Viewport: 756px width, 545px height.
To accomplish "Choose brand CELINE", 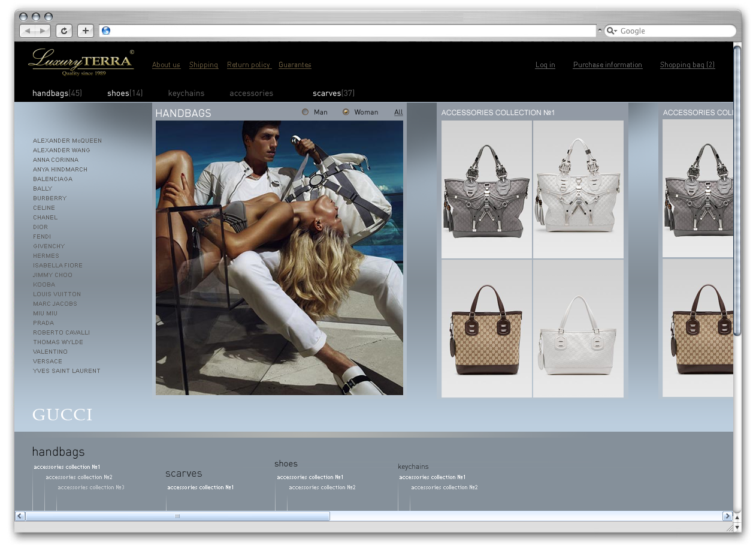I will tap(44, 207).
